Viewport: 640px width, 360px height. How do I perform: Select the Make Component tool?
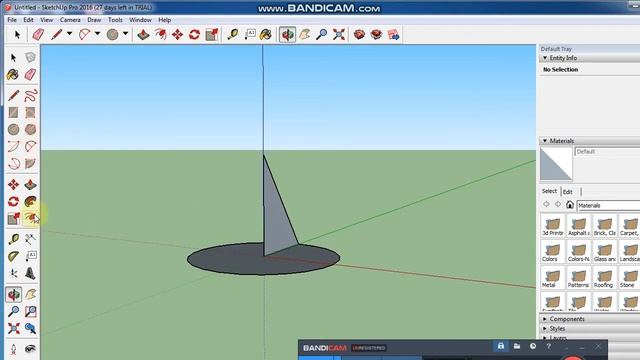tap(30, 57)
